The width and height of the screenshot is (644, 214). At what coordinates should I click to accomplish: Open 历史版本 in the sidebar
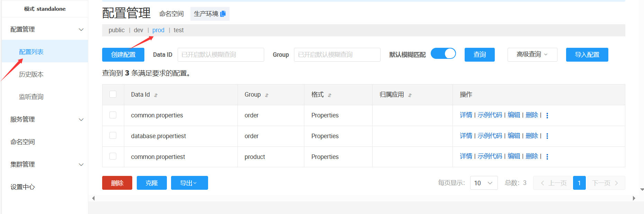tap(31, 74)
